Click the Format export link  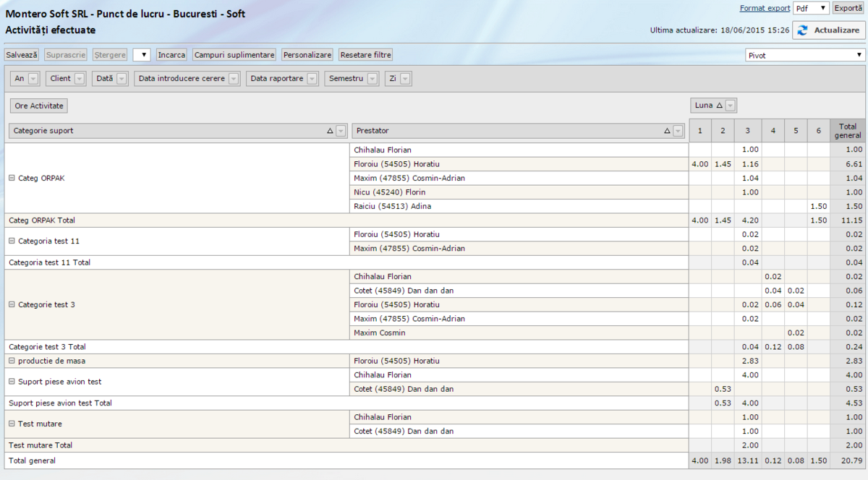pos(765,8)
